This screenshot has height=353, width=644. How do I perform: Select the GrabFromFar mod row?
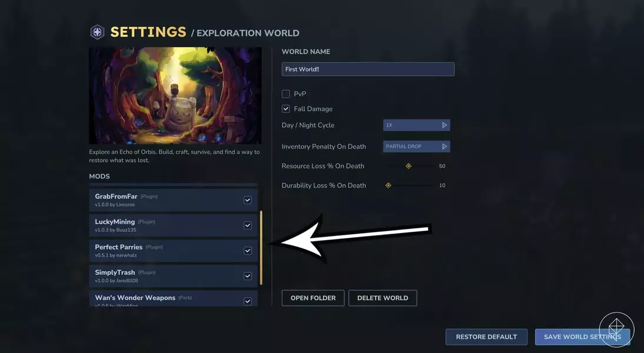tap(173, 200)
